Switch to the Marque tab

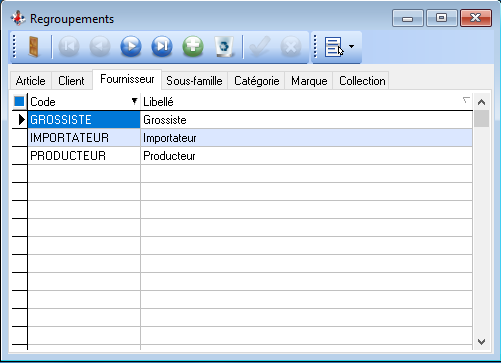coord(309,81)
